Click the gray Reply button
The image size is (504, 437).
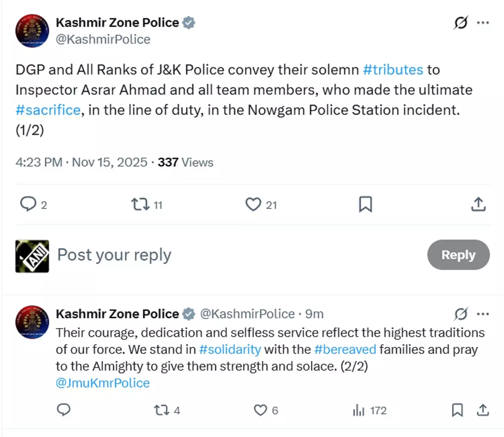tap(458, 255)
